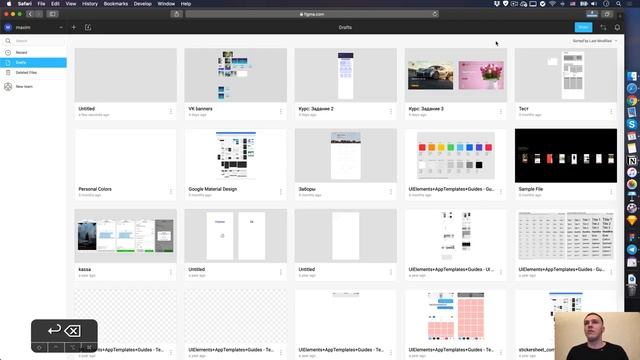This screenshot has width=640, height=360.
Task: Open the three-dot menu for Заборы file
Action: pyautogui.click(x=391, y=191)
